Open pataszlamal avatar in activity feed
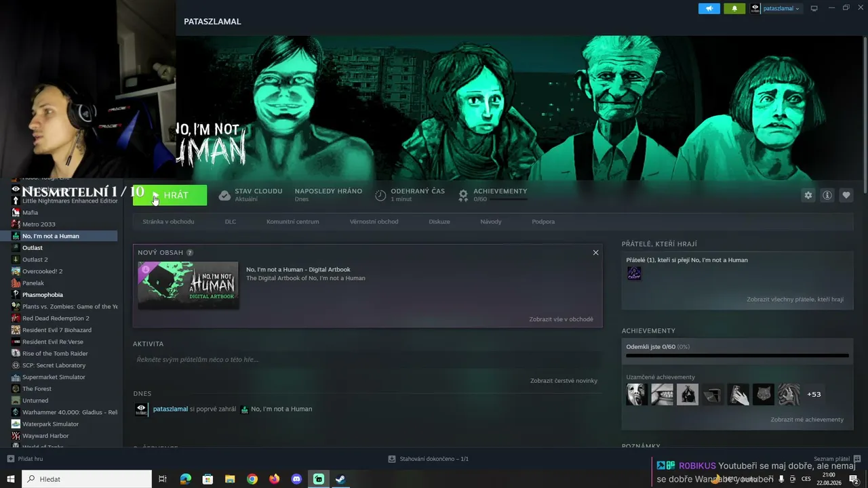The width and height of the screenshot is (868, 488). [141, 409]
